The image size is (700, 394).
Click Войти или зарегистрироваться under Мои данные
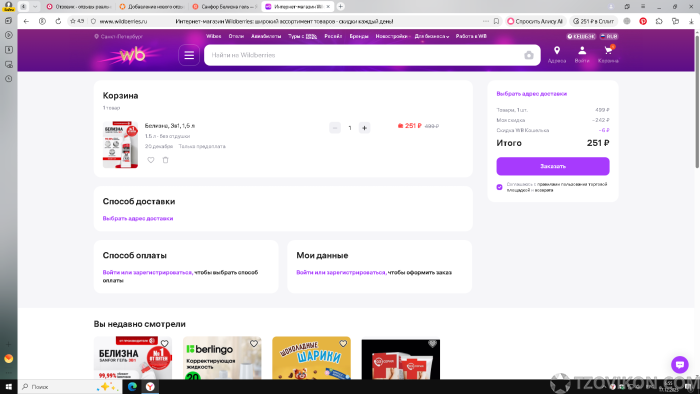(341, 272)
